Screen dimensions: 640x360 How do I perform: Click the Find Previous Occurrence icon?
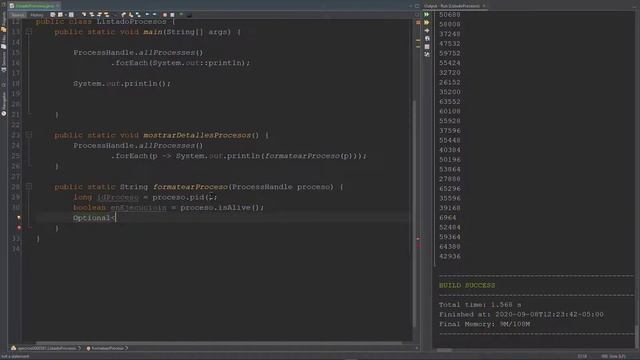click(x=92, y=15)
